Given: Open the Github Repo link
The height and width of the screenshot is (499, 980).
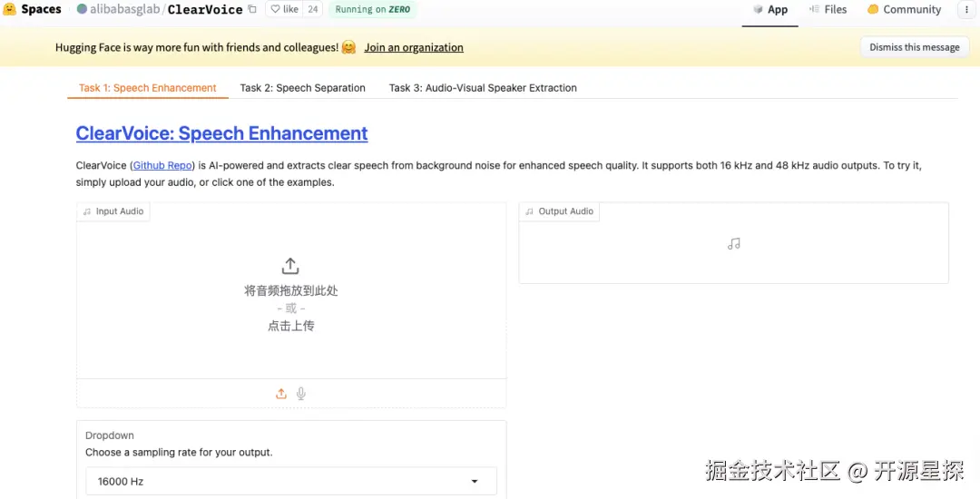Looking at the screenshot, I should pos(162,165).
